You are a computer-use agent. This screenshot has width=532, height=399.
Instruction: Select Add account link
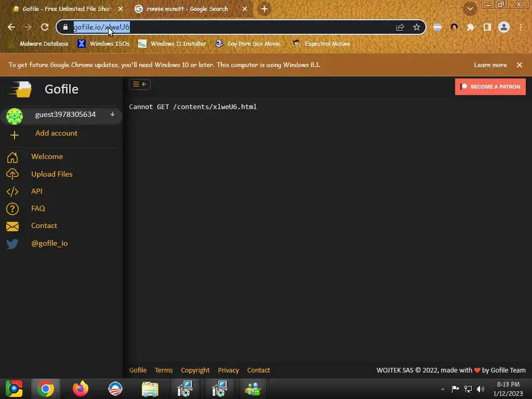[x=56, y=133]
